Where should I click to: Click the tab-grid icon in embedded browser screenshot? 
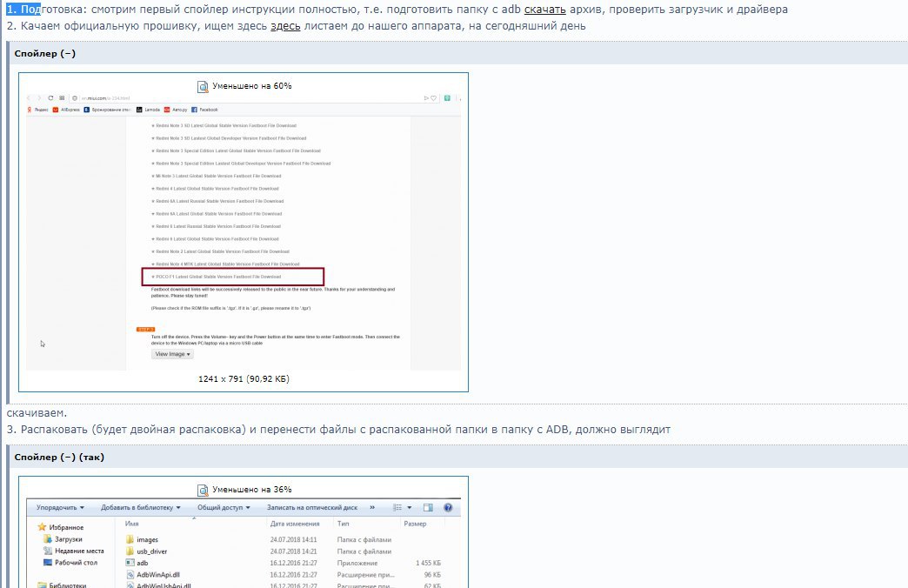[62, 98]
